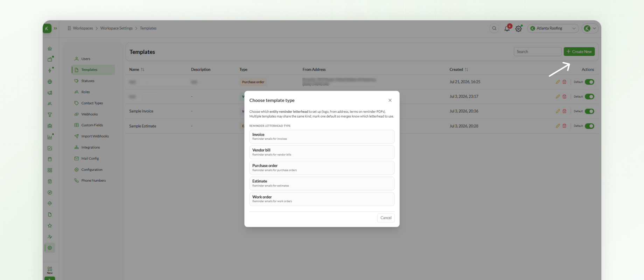Edit the template created Jul 21, 2026, 16:25
The image size is (644, 280).
pyautogui.click(x=558, y=82)
